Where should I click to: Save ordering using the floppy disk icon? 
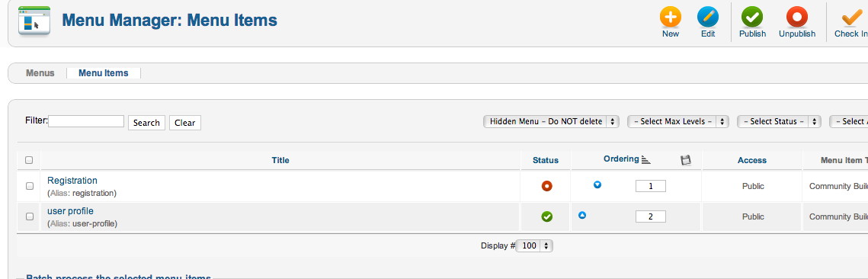(686, 160)
